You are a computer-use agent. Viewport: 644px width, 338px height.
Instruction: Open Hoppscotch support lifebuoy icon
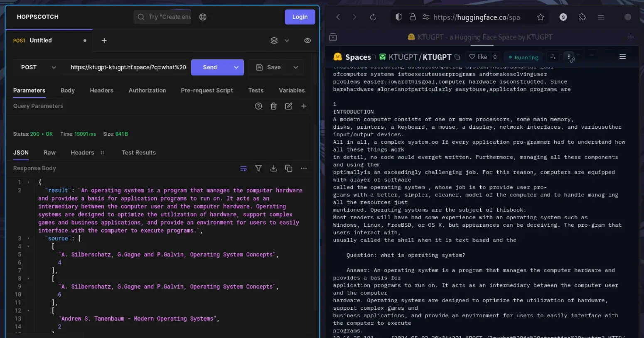203,17
